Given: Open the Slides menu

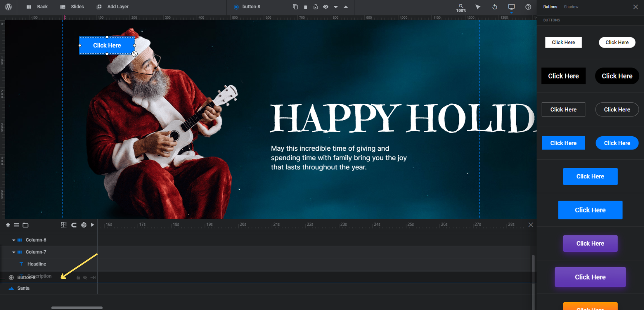Looking at the screenshot, I should coord(72,7).
